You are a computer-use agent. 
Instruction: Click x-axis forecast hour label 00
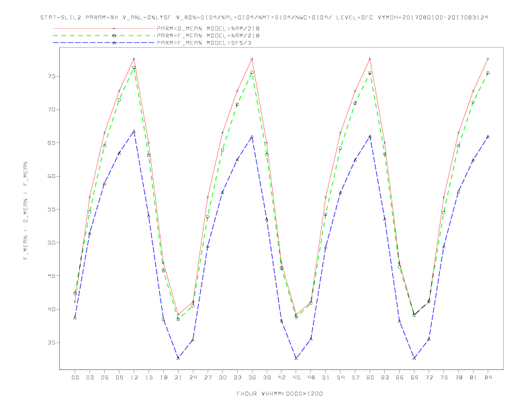[x=75, y=377]
